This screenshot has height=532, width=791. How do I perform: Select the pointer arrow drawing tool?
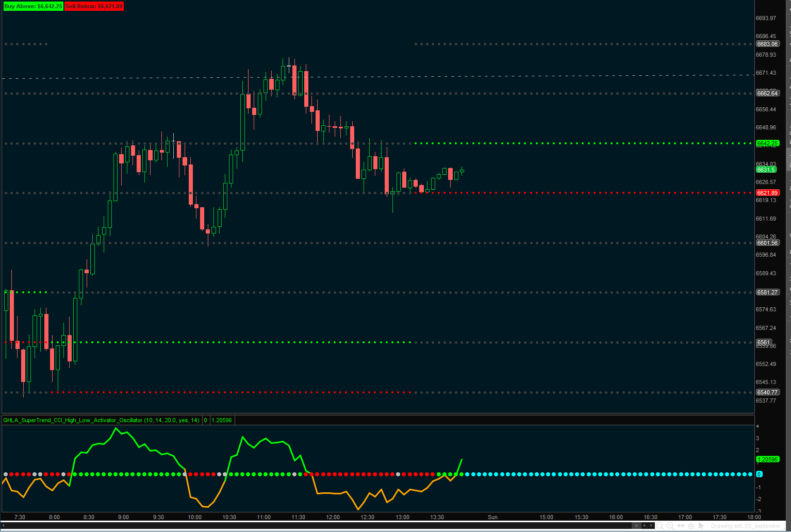tap(701, 526)
